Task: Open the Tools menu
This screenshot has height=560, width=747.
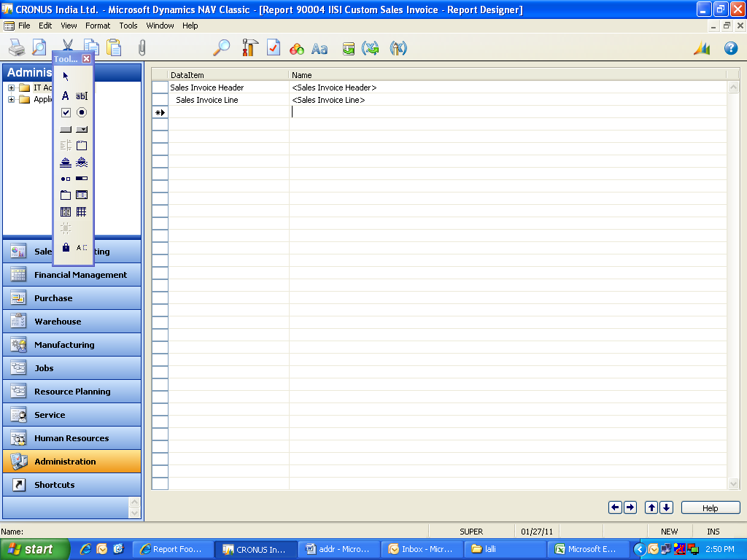Action: pos(128,26)
